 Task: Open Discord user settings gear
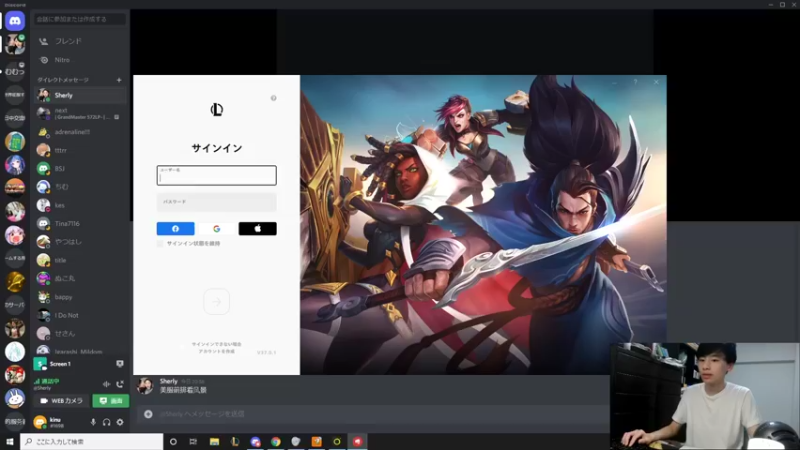pos(120,422)
